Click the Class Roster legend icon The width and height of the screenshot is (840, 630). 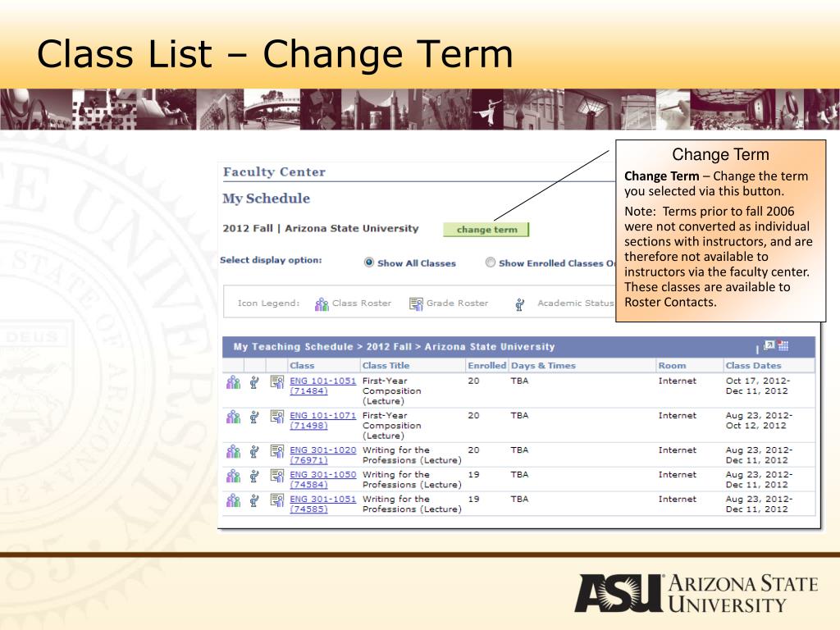click(x=322, y=304)
